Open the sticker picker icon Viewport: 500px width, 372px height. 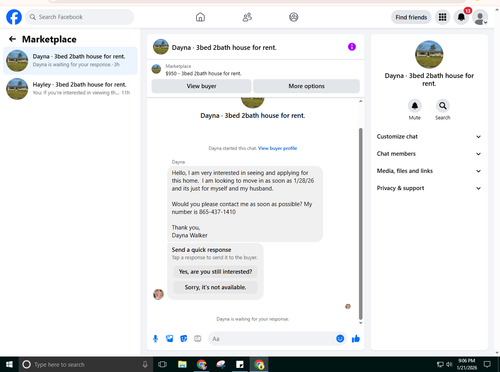point(184,339)
